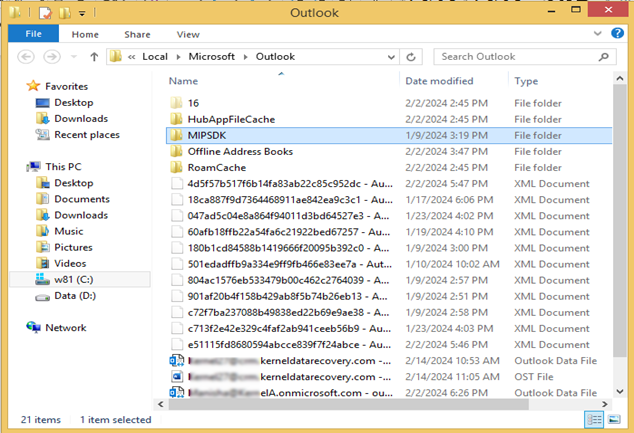Sort by the Type column header

(526, 81)
